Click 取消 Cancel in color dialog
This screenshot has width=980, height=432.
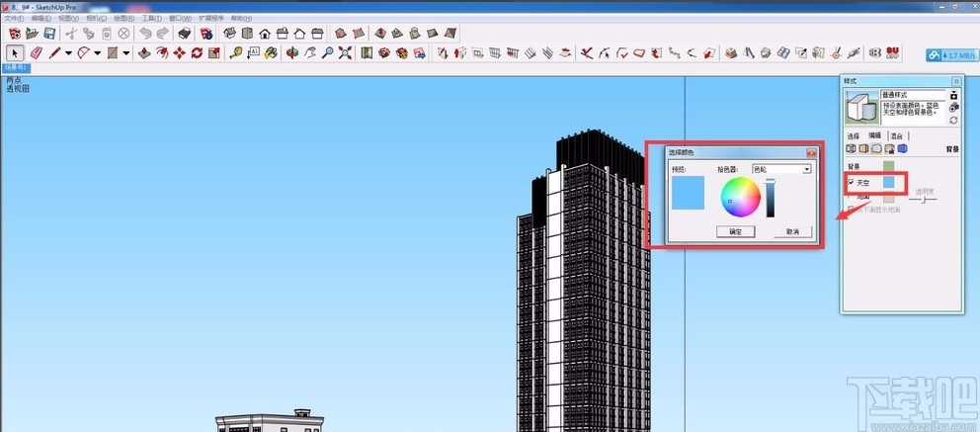[792, 231]
